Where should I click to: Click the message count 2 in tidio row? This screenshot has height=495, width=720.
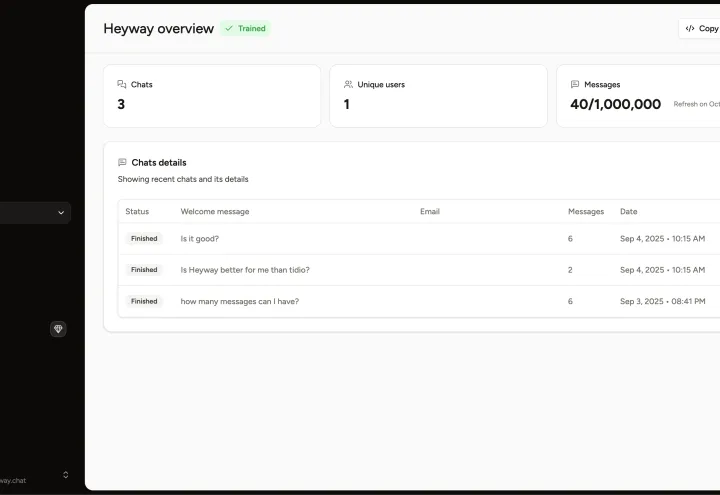click(x=570, y=270)
